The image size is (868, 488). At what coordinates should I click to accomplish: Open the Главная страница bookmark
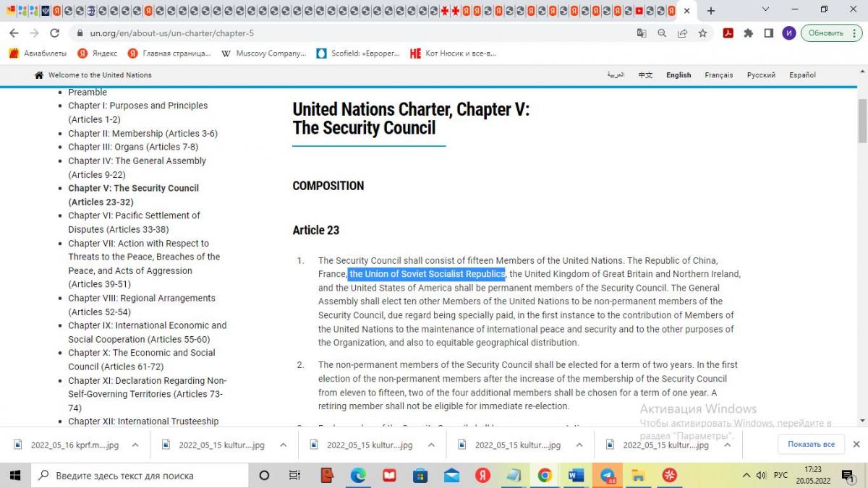click(x=170, y=53)
